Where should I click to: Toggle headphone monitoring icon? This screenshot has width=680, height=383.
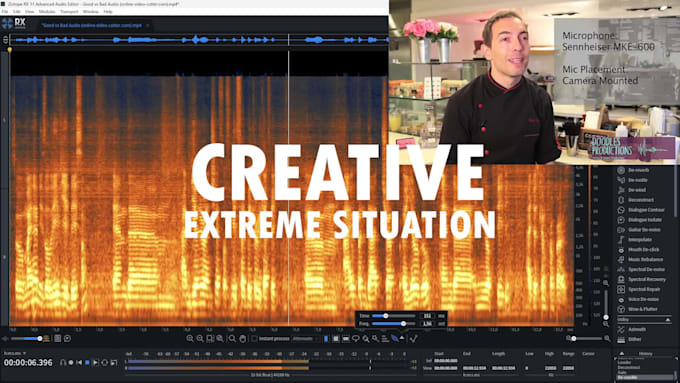point(63,363)
